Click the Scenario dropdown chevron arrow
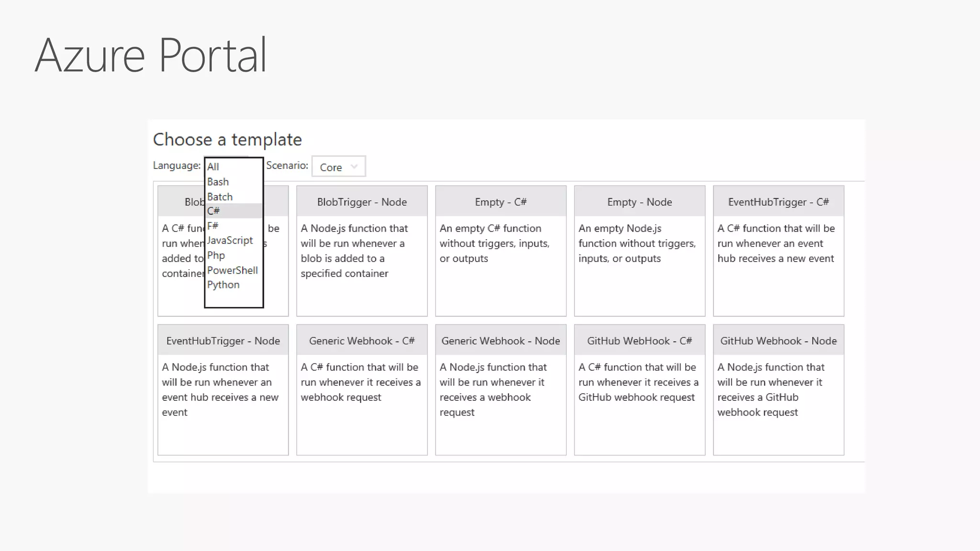 coord(354,167)
